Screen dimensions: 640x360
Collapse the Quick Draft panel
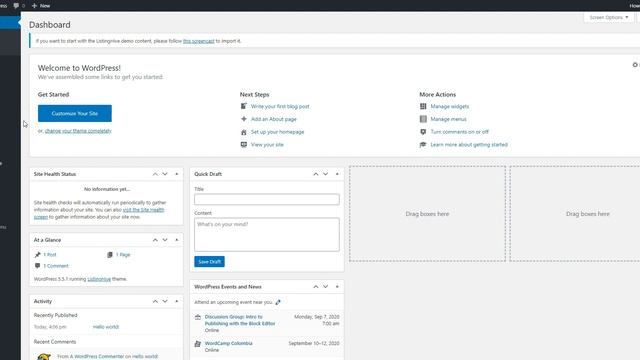point(337,174)
